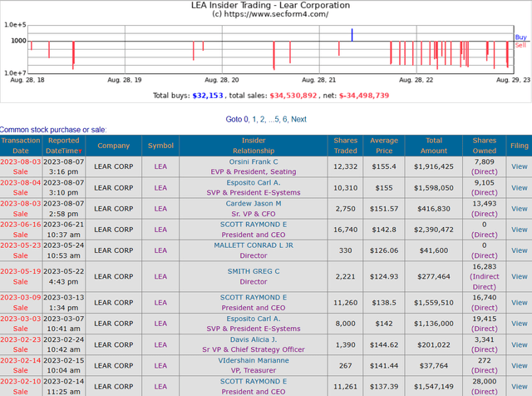Open SMITH GREG C insider profile
The image size is (532, 396).
[x=254, y=271]
